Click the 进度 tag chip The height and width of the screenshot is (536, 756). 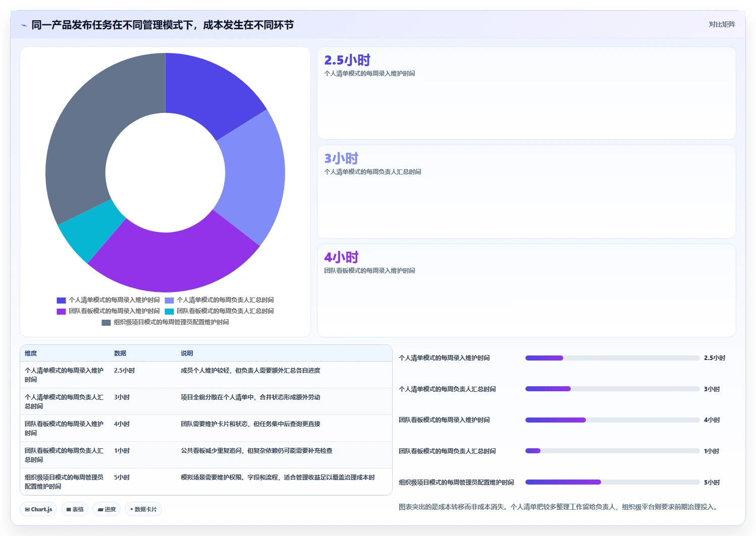click(x=106, y=509)
